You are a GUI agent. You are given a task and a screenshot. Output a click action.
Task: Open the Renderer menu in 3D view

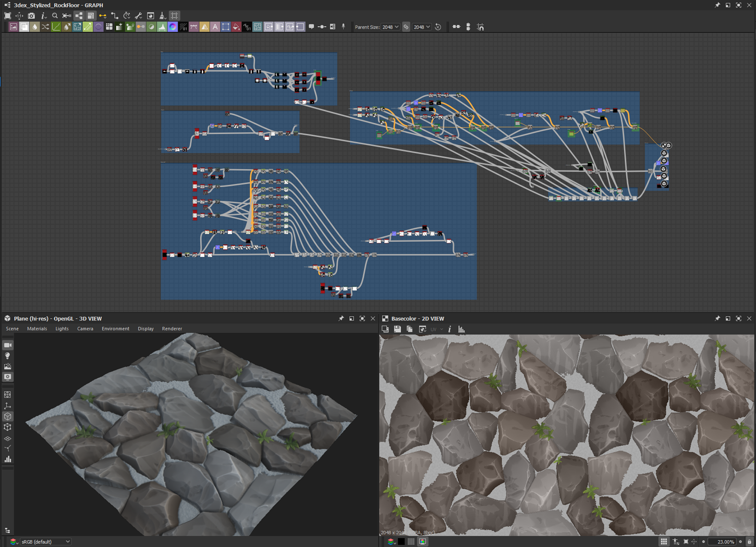(x=172, y=329)
